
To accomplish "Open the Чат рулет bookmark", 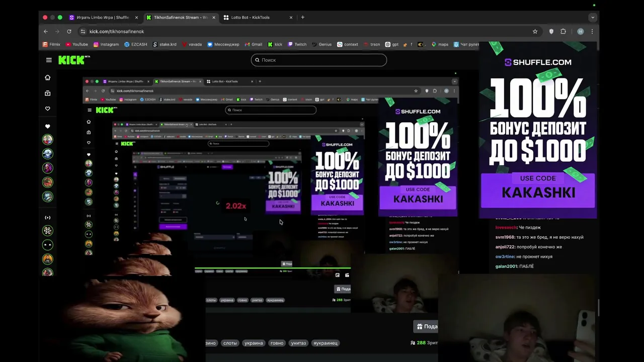I will pos(466,44).
